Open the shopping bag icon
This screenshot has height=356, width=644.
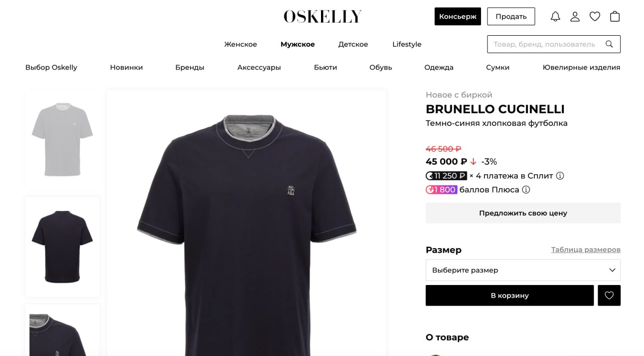click(615, 17)
